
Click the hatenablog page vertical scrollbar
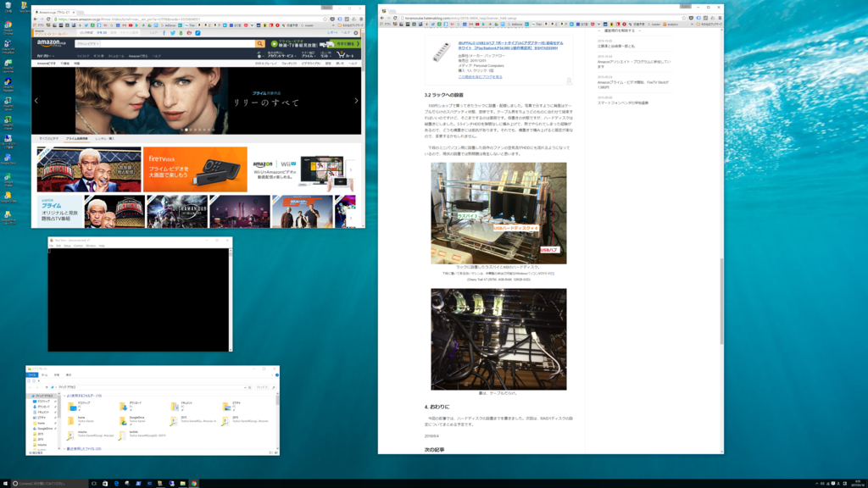(721, 302)
